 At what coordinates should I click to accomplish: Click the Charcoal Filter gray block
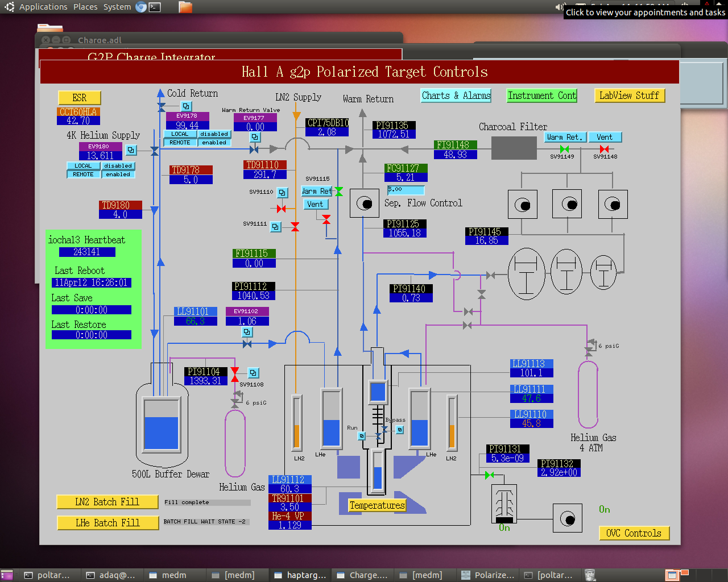pos(514,148)
